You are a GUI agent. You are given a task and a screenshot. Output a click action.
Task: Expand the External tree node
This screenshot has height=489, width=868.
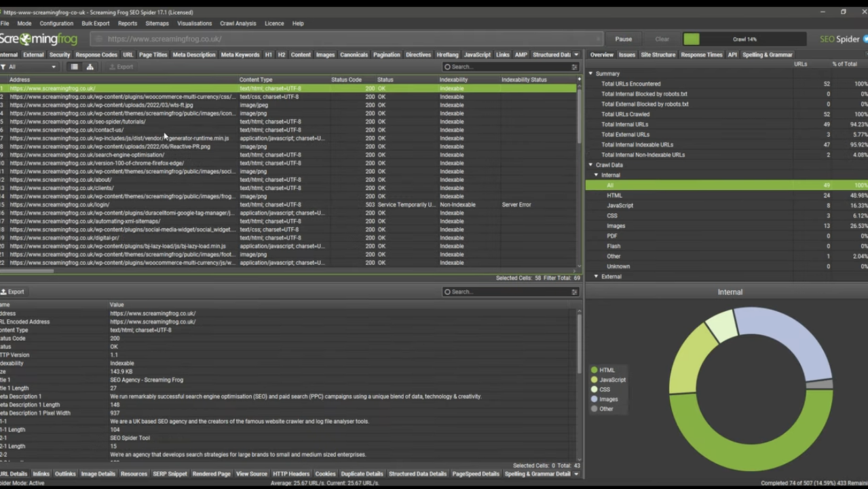point(597,276)
